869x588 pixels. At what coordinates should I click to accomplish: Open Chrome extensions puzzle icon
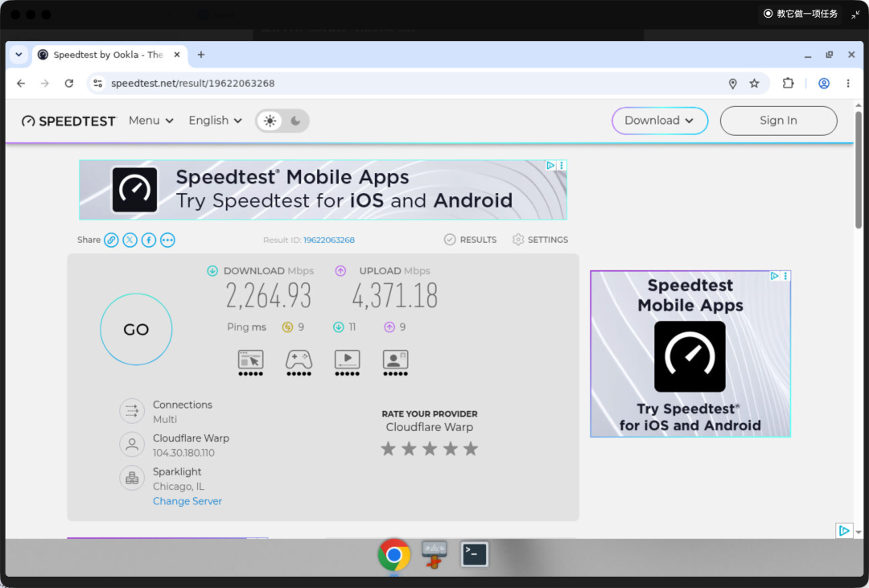click(788, 84)
